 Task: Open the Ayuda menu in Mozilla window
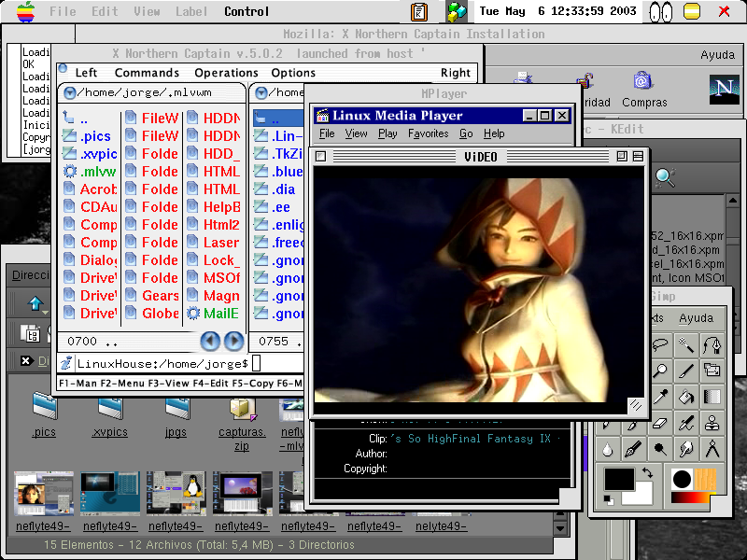pyautogui.click(x=717, y=55)
